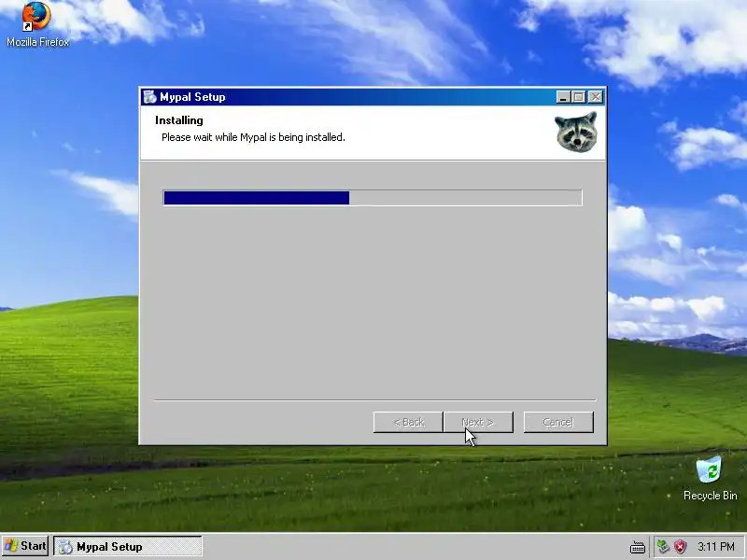747x560 pixels.
Task: Click the Mypal Setup title bar icon
Action: pos(149,97)
